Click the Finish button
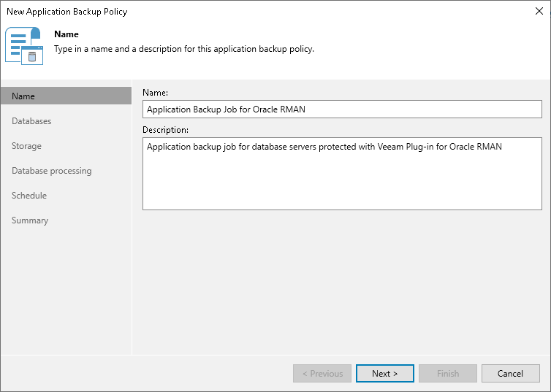 coord(448,374)
